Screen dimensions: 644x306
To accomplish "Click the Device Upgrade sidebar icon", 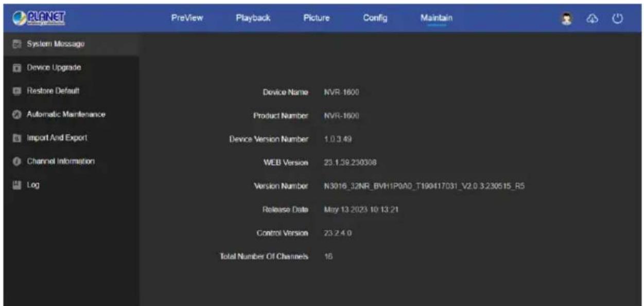I will point(17,67).
